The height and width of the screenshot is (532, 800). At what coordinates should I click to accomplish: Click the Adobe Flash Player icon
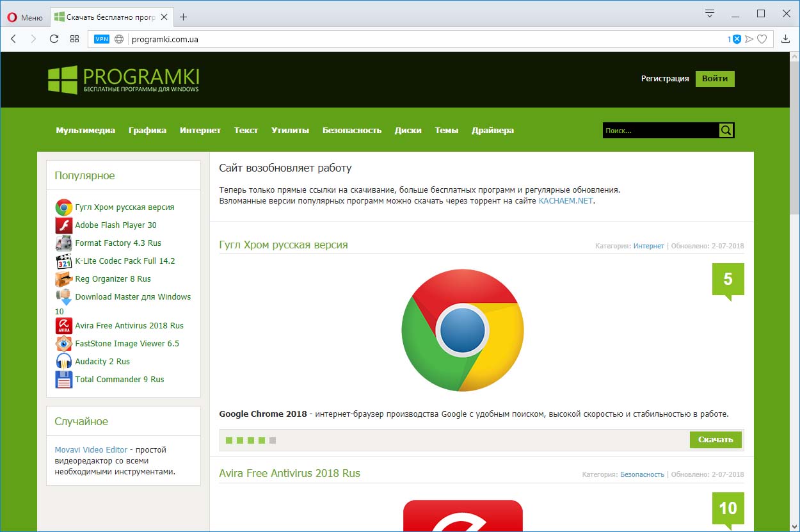(64, 225)
